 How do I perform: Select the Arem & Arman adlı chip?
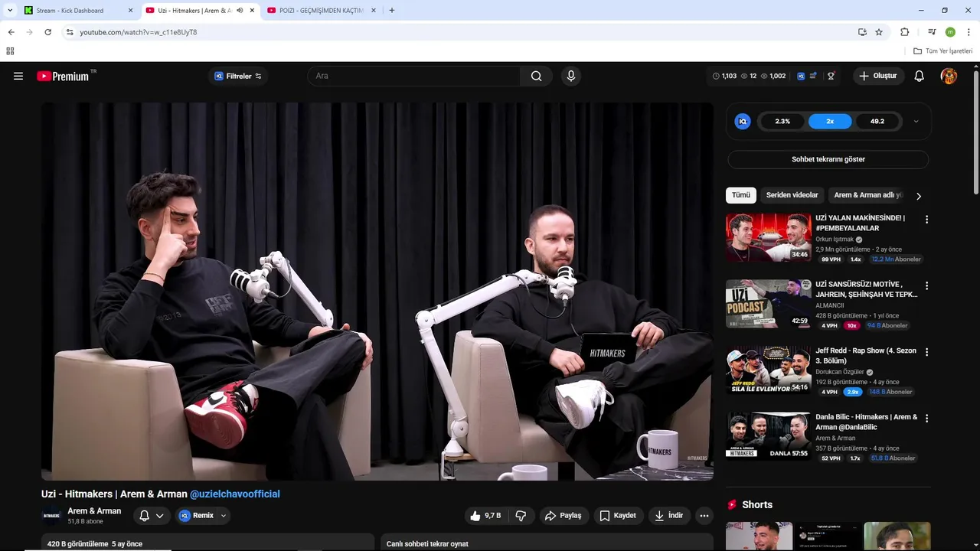point(868,195)
